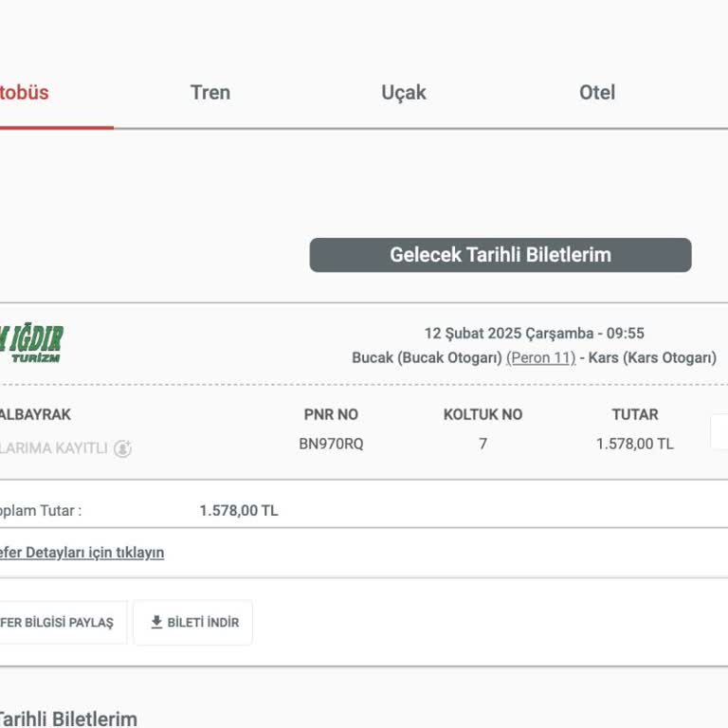
Task: Click the KOLTUK NO column header
Action: coord(482,414)
